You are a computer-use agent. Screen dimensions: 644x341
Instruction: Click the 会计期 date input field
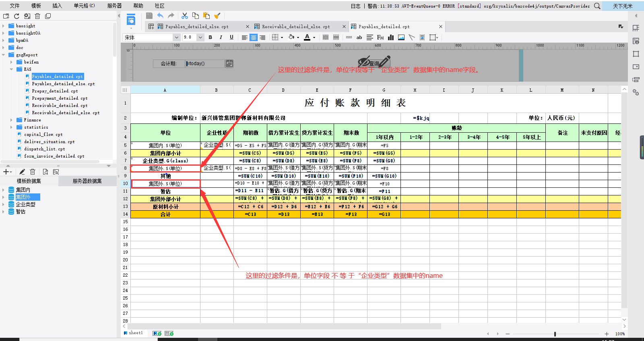205,64
